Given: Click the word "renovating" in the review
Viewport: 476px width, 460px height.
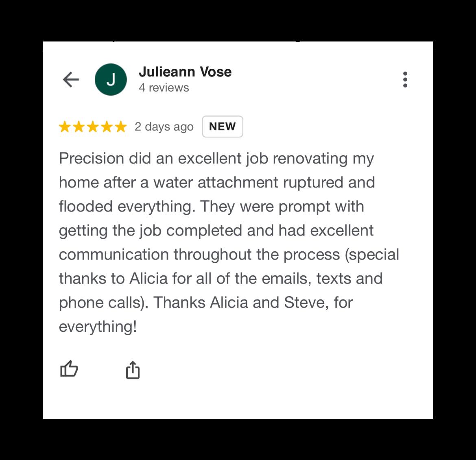Looking at the screenshot, I should 310,158.
